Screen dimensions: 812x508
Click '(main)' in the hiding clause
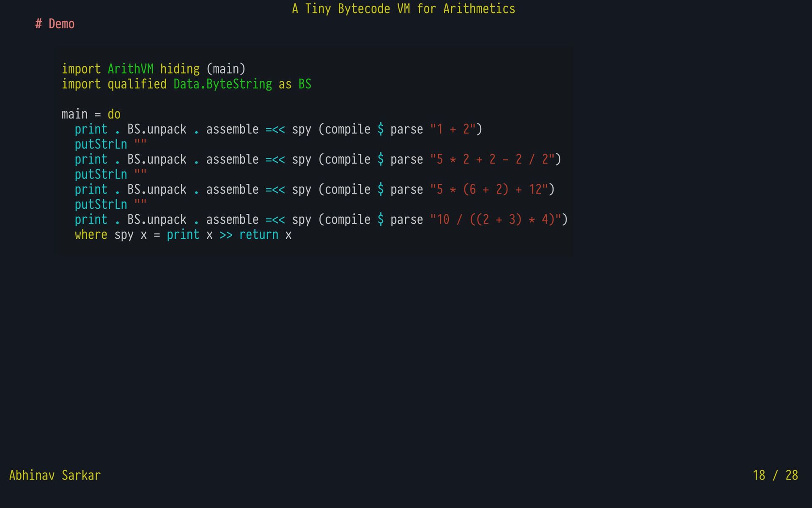click(226, 69)
